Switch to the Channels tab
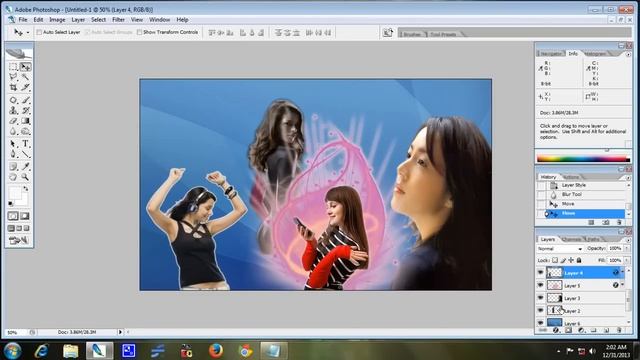 (571, 239)
